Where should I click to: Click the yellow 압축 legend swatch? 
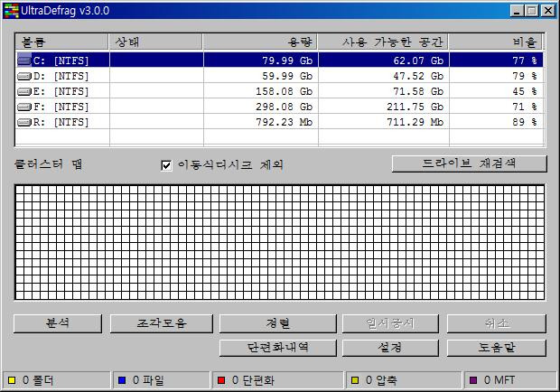click(355, 380)
